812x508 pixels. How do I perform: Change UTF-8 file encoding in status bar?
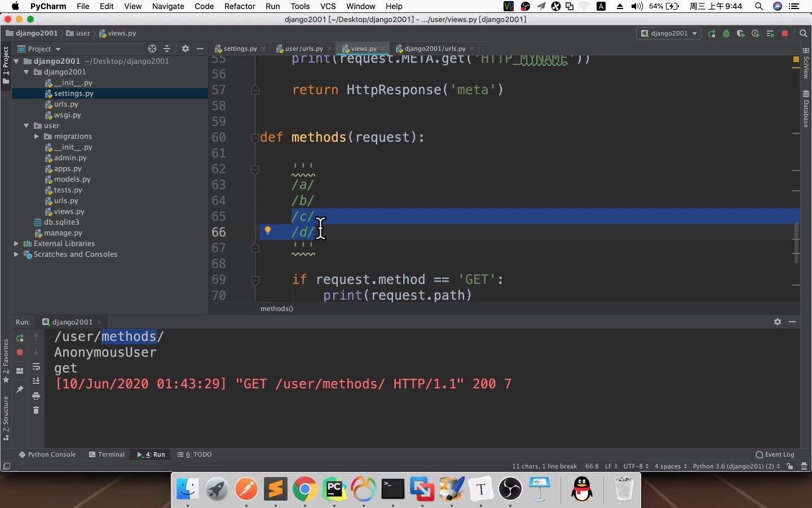pos(636,466)
